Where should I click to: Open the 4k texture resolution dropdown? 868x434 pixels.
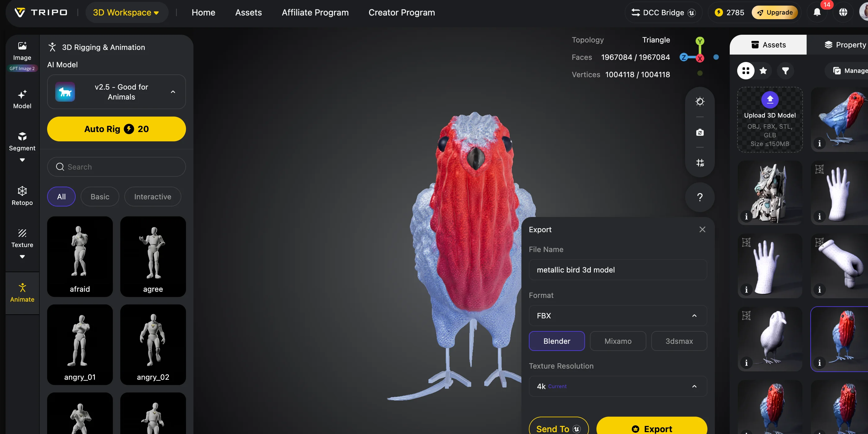coord(618,386)
